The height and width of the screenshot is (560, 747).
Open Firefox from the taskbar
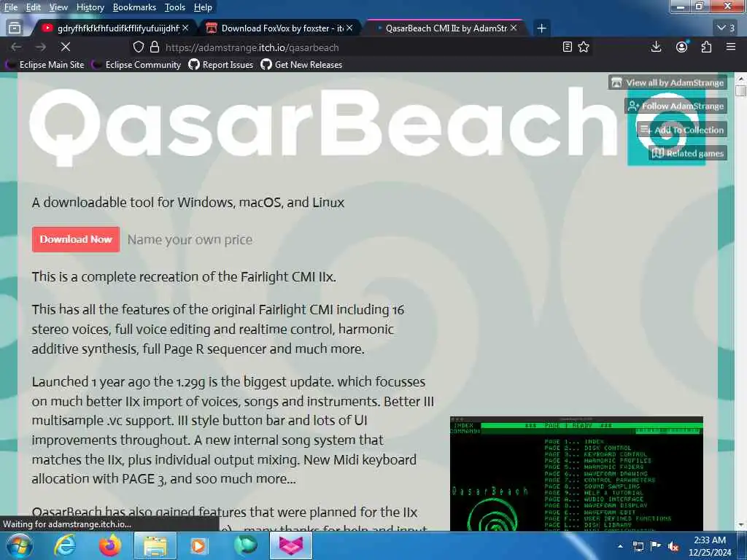tap(109, 545)
